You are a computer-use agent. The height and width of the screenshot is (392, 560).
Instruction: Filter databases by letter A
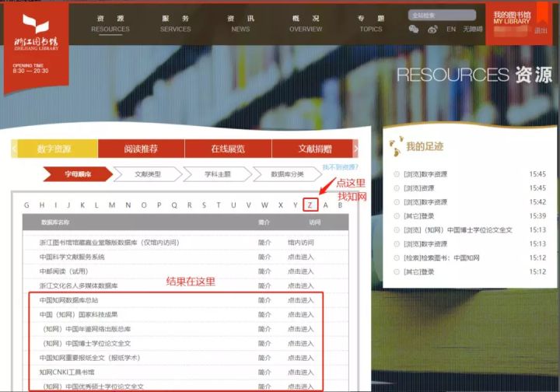[x=325, y=205]
